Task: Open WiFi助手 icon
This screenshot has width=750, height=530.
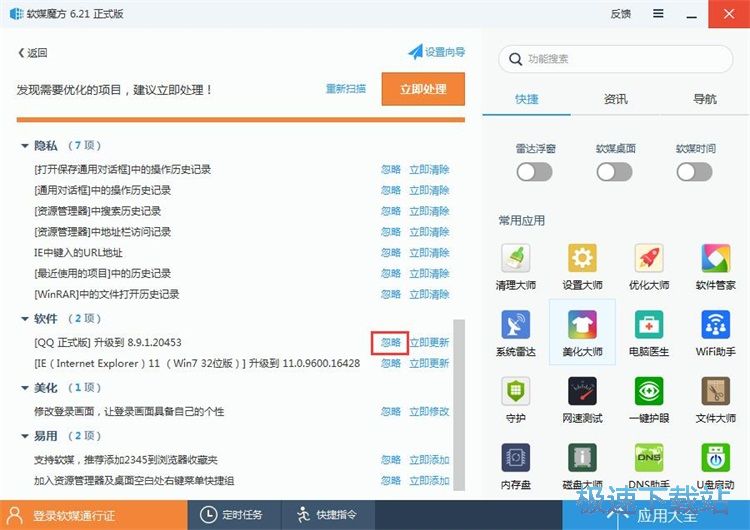Action: [x=716, y=324]
